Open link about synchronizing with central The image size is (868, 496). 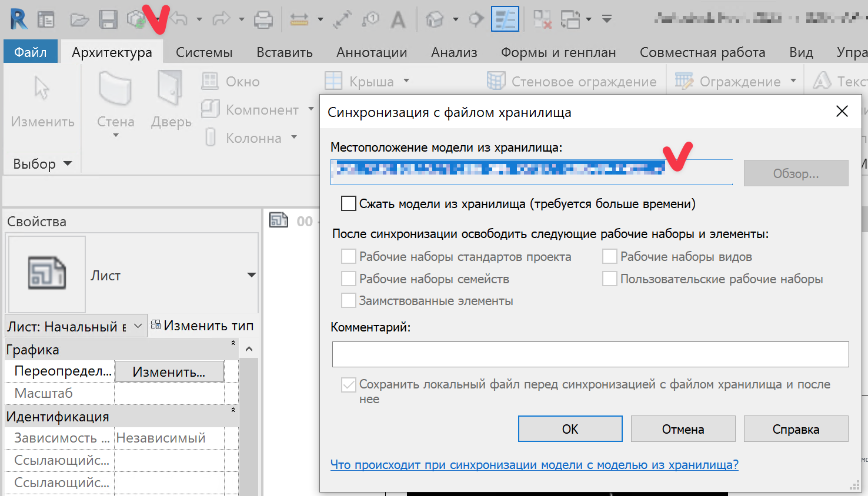[x=535, y=465]
